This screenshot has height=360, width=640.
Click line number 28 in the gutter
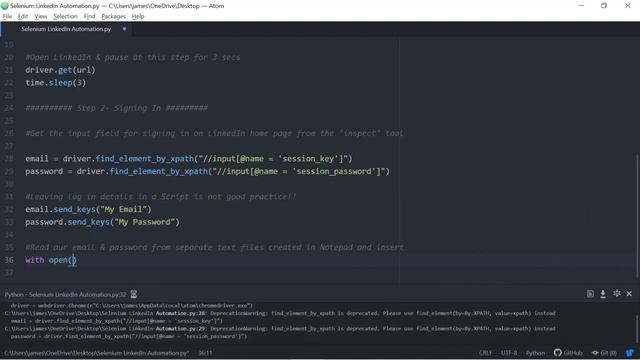[x=9, y=159]
